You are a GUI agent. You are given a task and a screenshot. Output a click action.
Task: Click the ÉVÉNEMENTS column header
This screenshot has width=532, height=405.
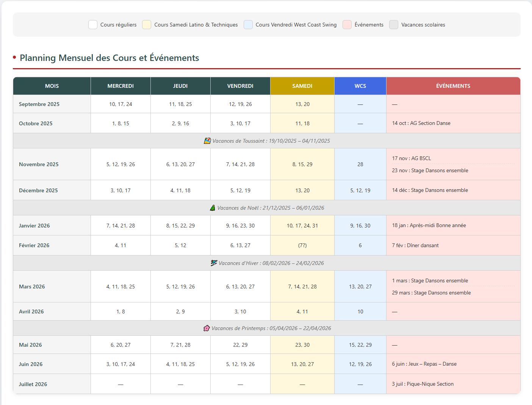453,86
